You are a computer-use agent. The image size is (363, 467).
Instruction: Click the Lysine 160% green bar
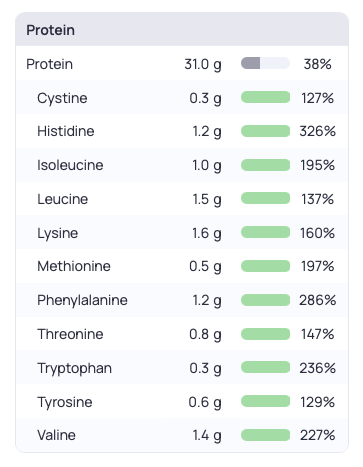tap(265, 233)
